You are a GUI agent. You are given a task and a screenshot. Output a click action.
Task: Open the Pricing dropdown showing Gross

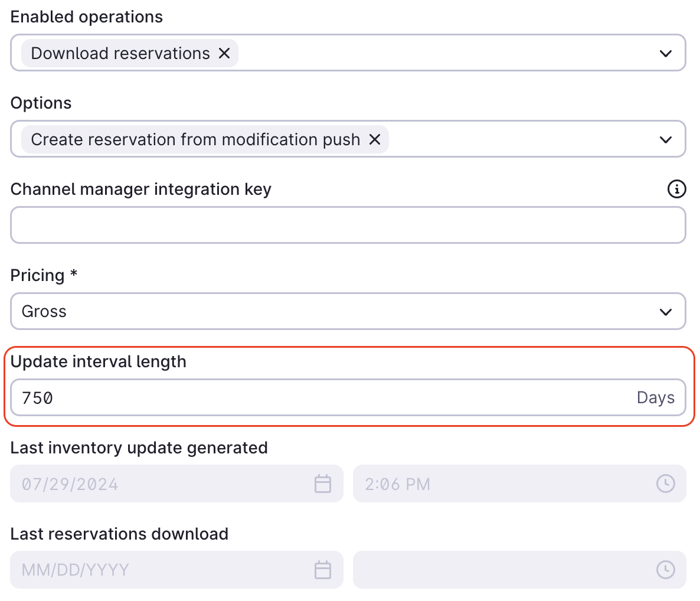coord(348,312)
